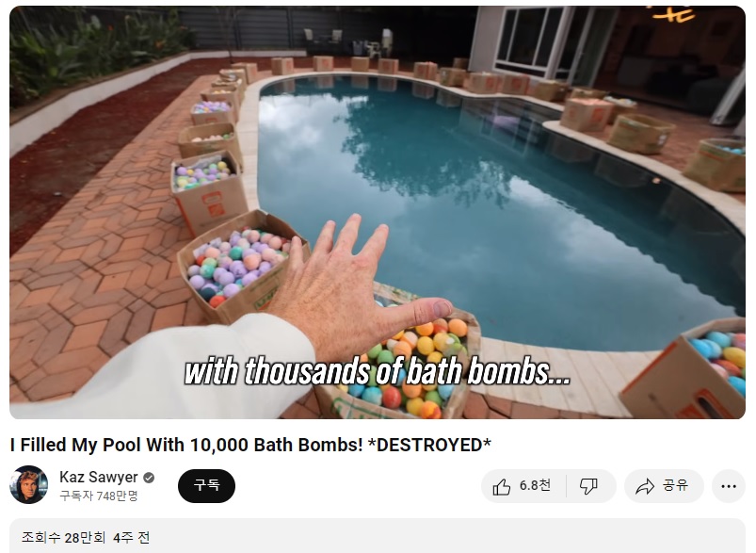The width and height of the screenshot is (756, 553).
Task: Click the 공유 share label
Action: point(675,485)
